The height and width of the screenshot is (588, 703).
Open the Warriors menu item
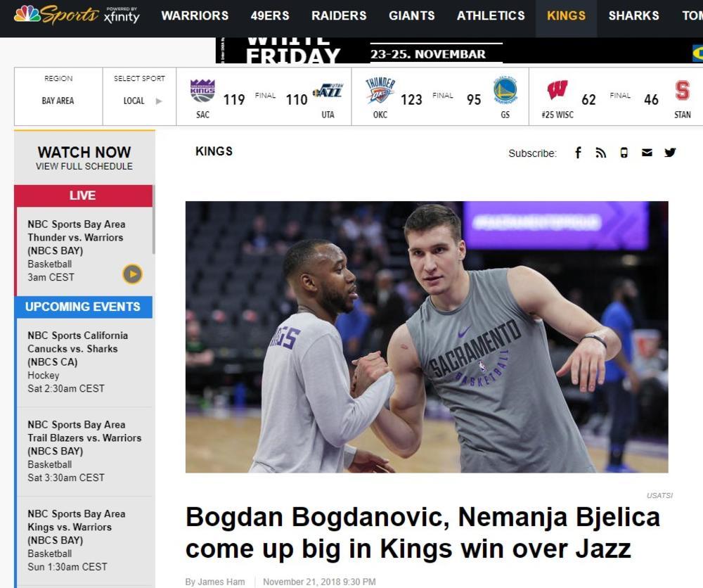point(195,15)
